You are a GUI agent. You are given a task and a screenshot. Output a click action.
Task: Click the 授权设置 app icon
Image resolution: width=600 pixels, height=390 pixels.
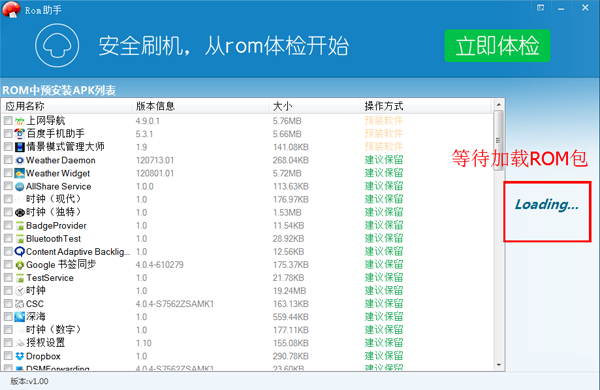(20, 343)
